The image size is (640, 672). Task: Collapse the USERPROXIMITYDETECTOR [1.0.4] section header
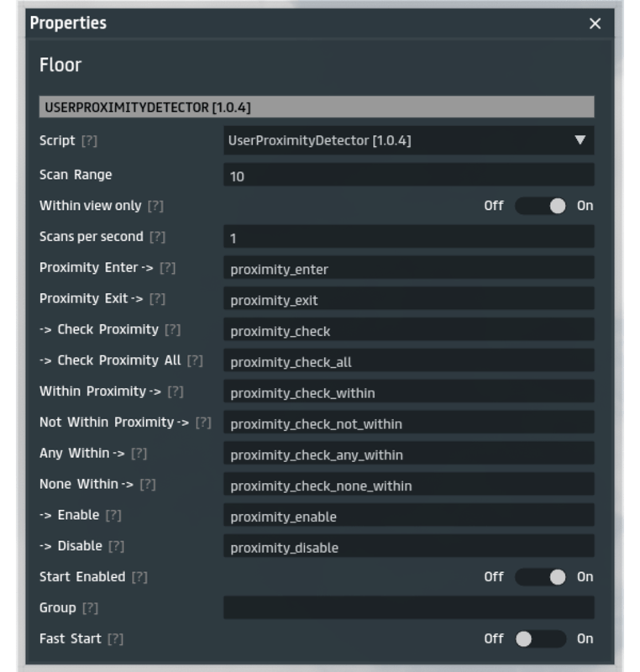coord(316,108)
